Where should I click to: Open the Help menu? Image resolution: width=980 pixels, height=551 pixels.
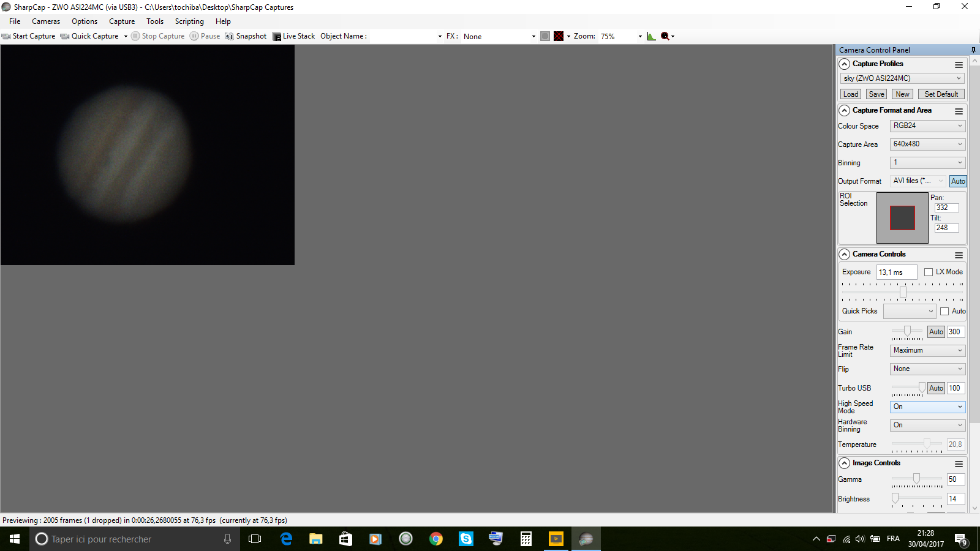tap(223, 21)
